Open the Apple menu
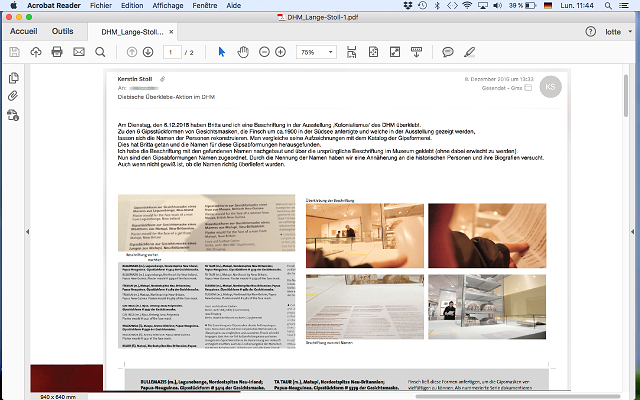 (13, 5)
